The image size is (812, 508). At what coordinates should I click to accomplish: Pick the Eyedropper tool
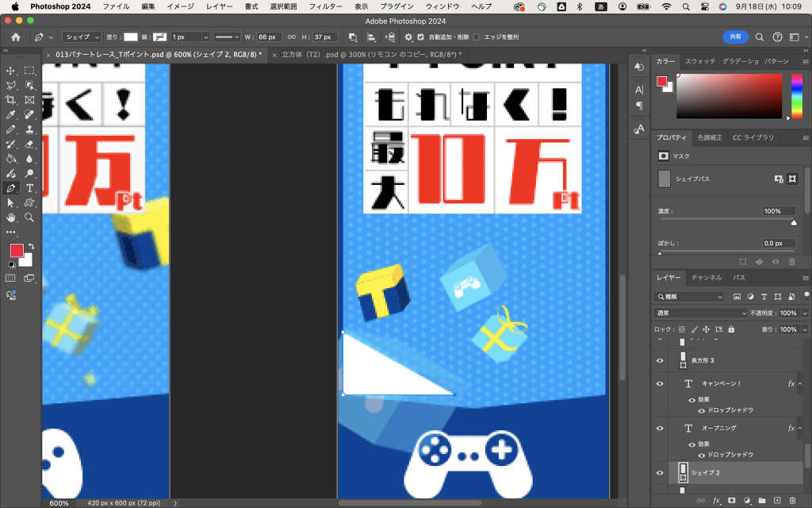11,114
